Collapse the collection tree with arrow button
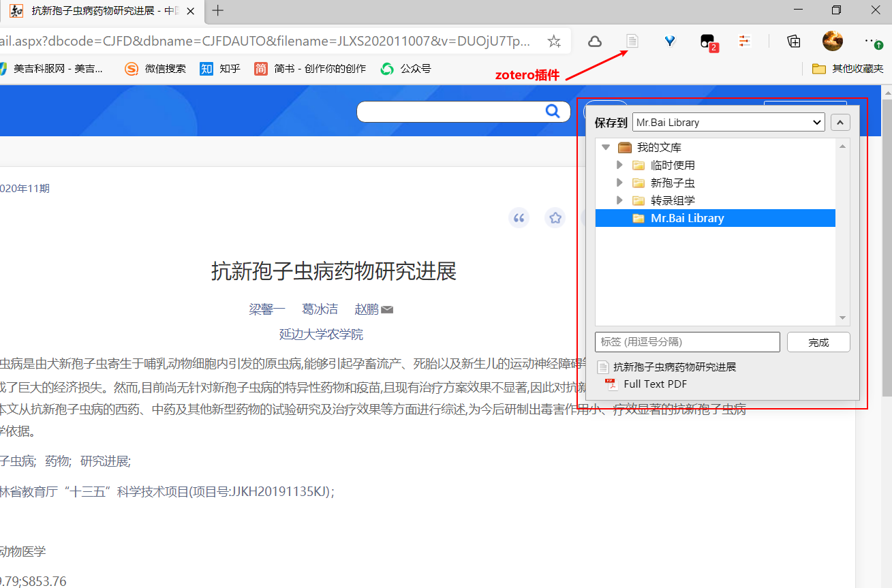 pyautogui.click(x=841, y=123)
